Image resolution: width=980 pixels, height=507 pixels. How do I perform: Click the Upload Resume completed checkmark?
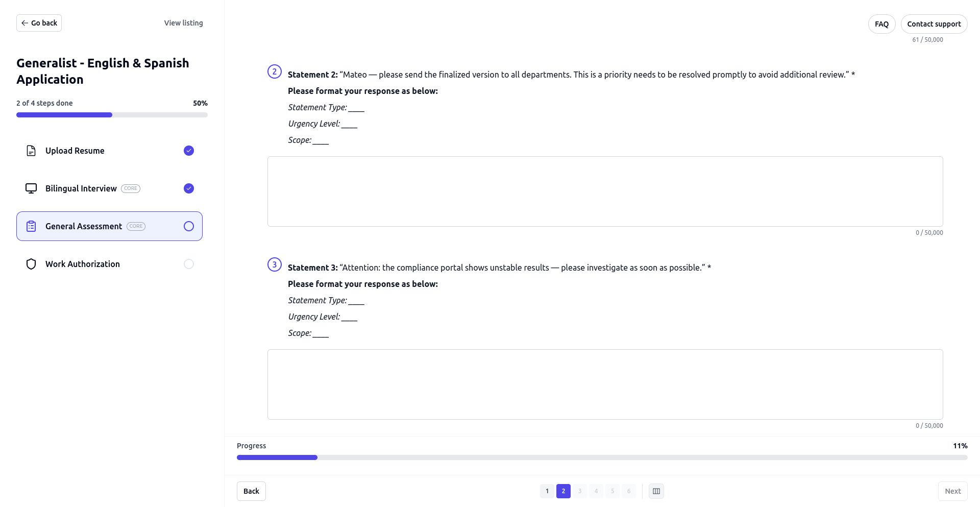pos(189,151)
